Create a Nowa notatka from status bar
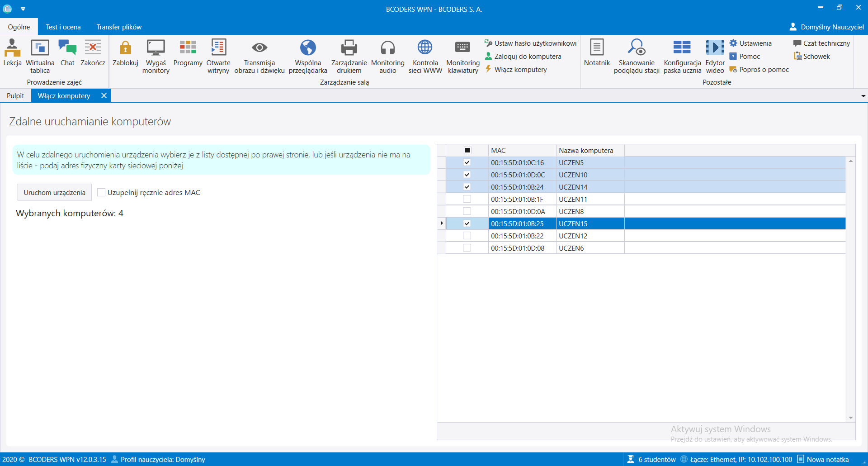 pos(823,459)
